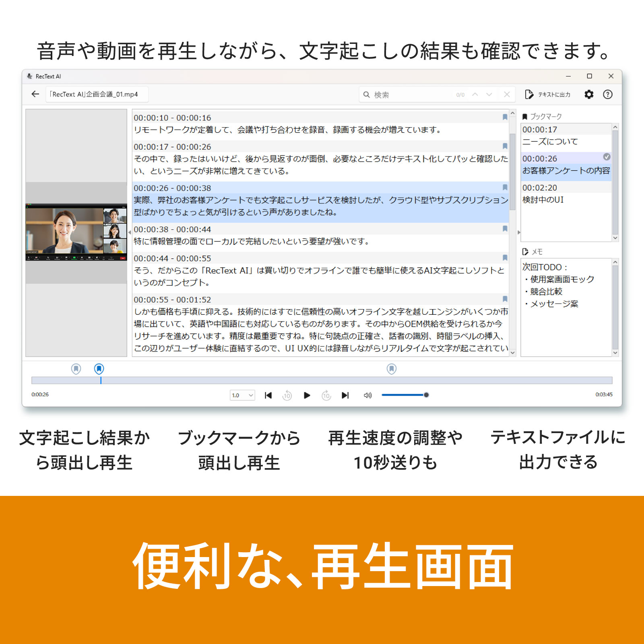Click the ブックマーク panel header
The height and width of the screenshot is (644, 644).
[542, 116]
